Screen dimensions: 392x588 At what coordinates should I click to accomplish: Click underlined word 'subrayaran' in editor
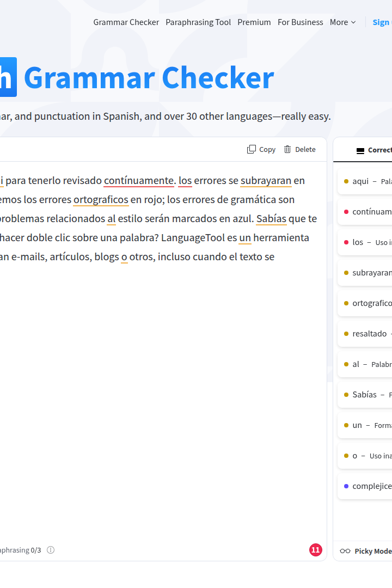click(266, 181)
